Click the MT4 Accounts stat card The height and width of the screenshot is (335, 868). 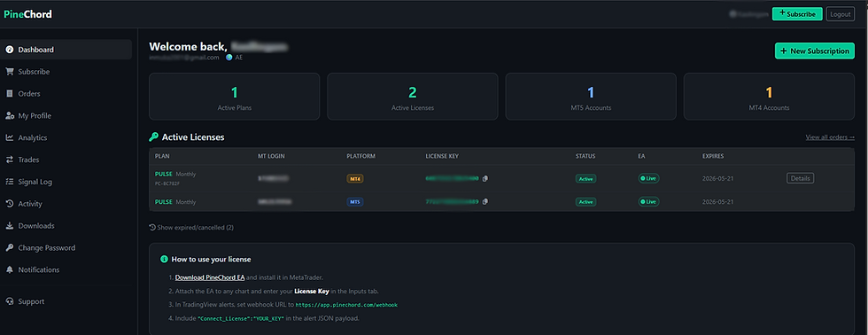click(769, 97)
